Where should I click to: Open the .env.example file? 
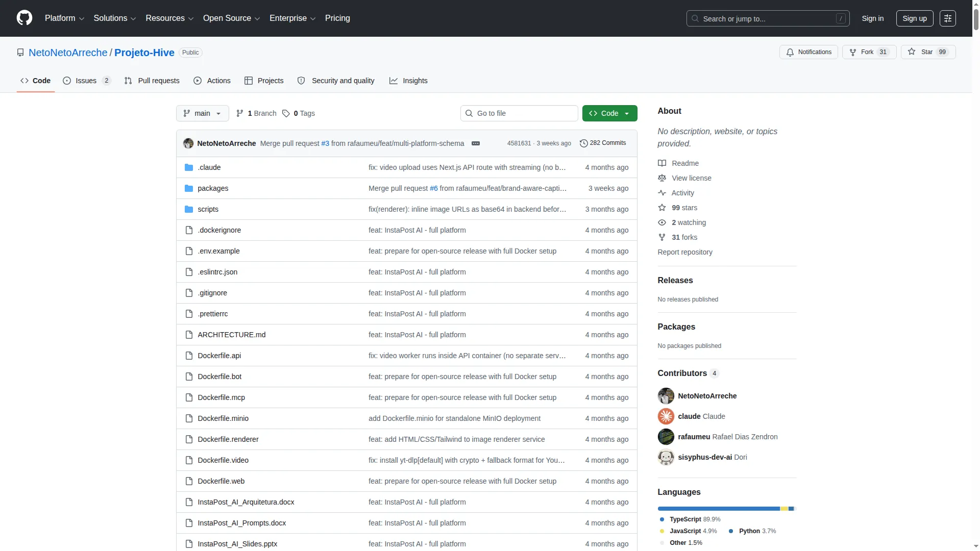(218, 251)
